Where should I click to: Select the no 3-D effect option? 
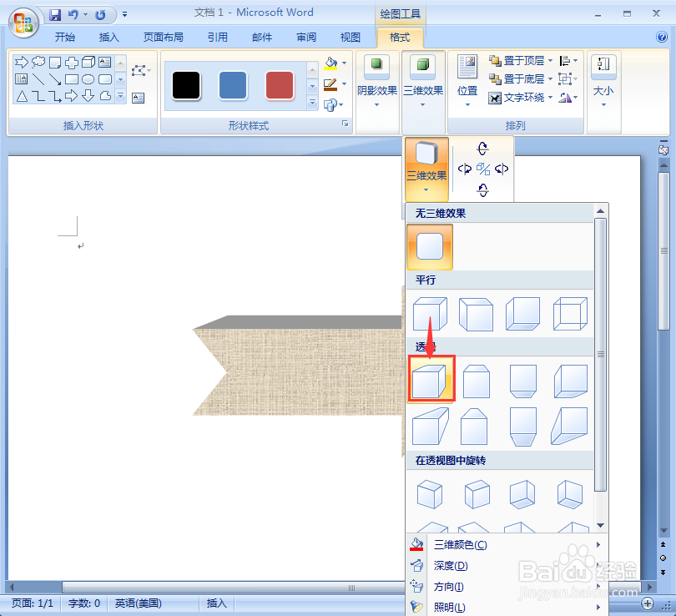pyautogui.click(x=430, y=246)
